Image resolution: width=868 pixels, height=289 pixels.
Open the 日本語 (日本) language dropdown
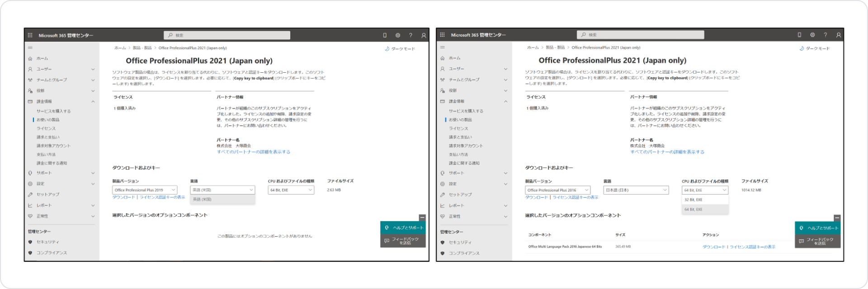[x=636, y=190]
